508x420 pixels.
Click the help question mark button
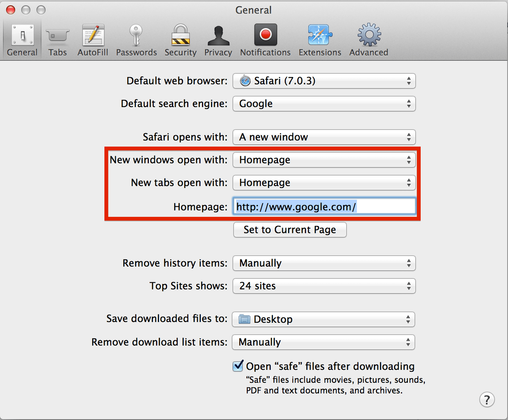(487, 399)
